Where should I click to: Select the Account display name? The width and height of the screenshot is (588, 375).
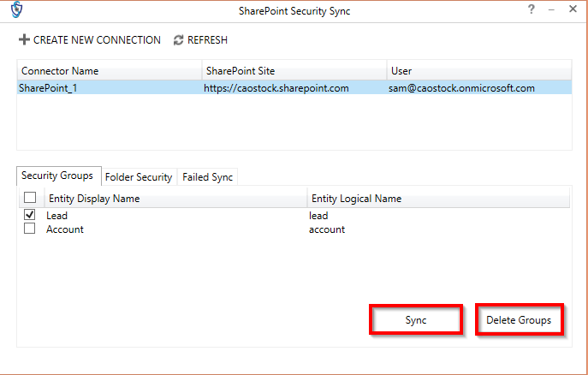65,229
